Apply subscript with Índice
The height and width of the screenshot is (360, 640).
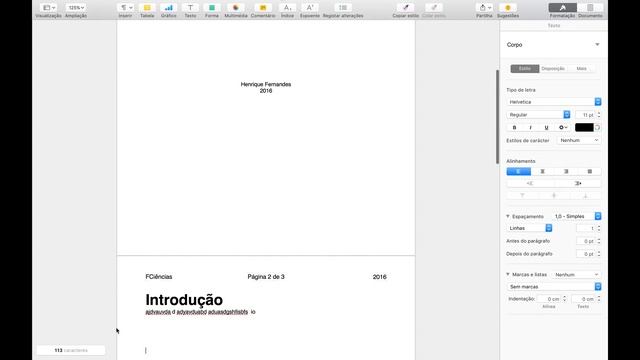[x=287, y=8]
